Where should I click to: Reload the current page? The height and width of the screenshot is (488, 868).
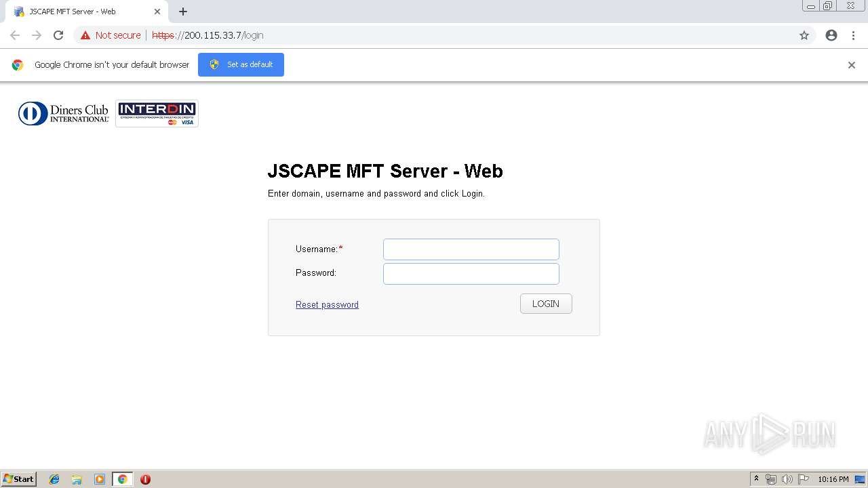58,35
